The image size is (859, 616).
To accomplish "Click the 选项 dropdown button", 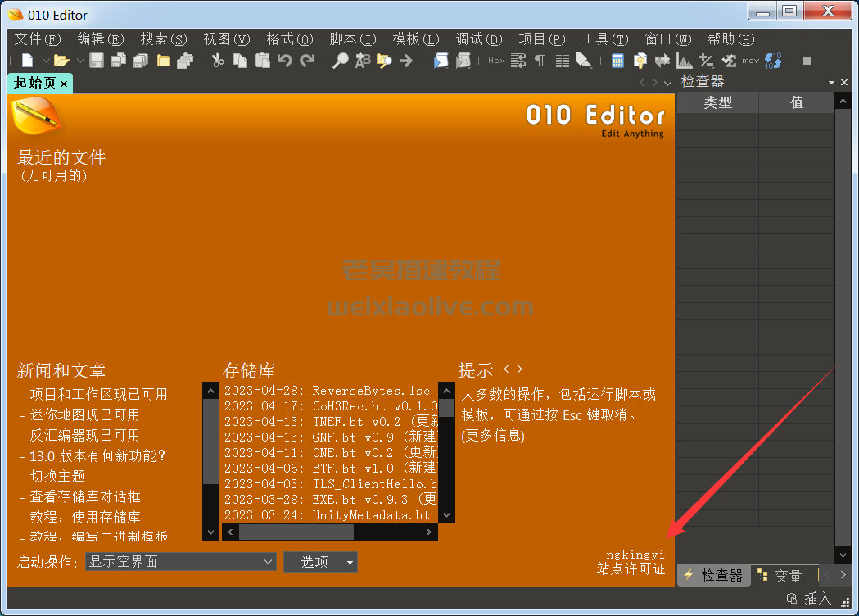I will [320, 562].
